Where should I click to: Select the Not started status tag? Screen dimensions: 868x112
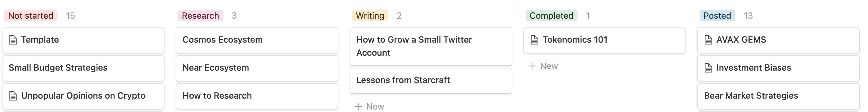point(31,16)
